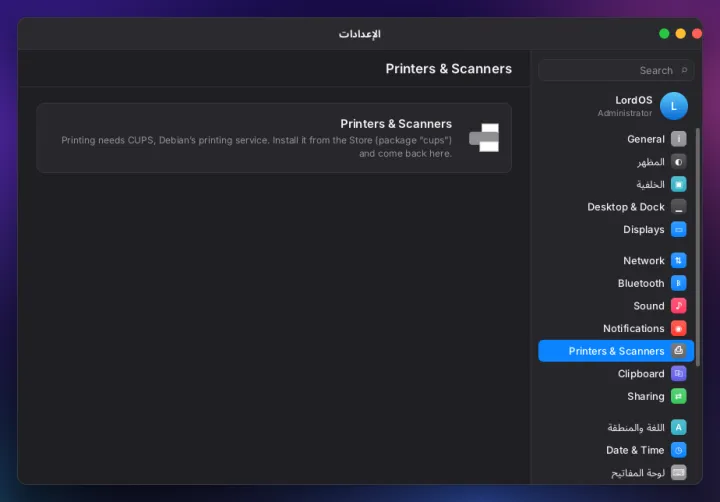Screen dimensions: 720x502
Task: Click the printer icon in the info card
Action: click(x=484, y=137)
